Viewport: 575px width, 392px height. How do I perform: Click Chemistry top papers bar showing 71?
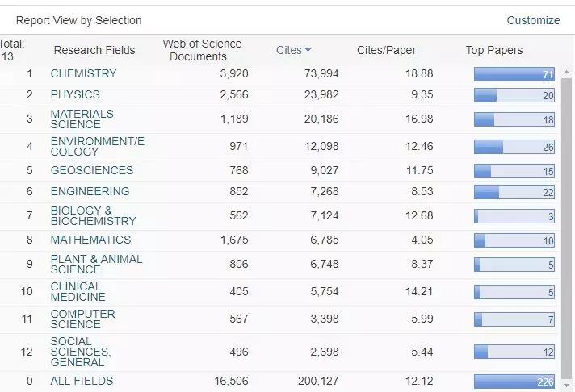click(x=514, y=74)
